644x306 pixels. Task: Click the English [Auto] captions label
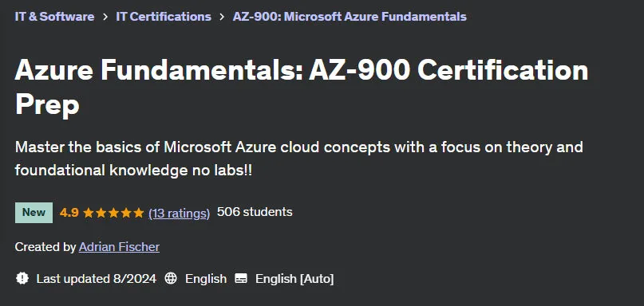[x=294, y=279]
